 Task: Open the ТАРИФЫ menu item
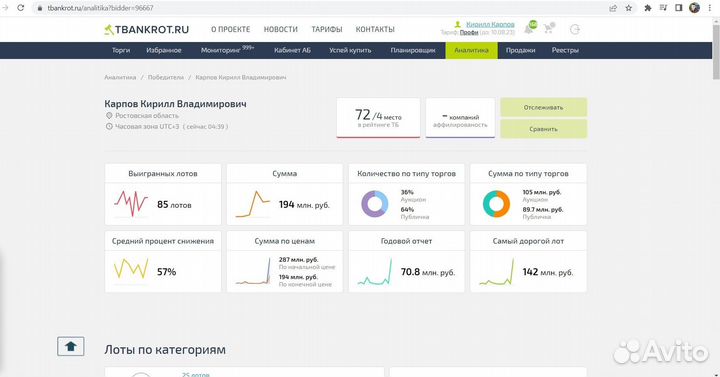coord(327,29)
